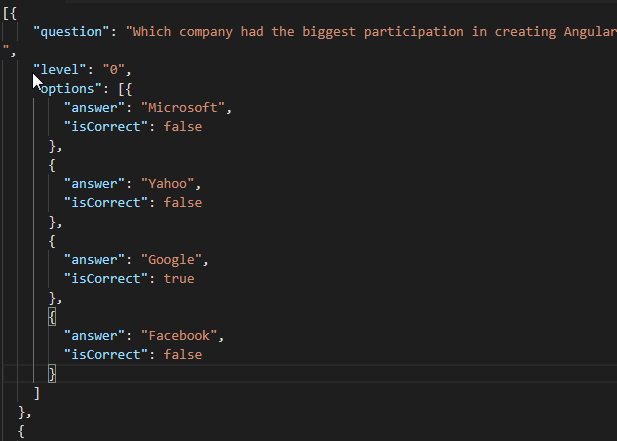Image resolution: width=617 pixels, height=441 pixels.
Task: Click the false value in the Facebook option
Action: pos(183,354)
